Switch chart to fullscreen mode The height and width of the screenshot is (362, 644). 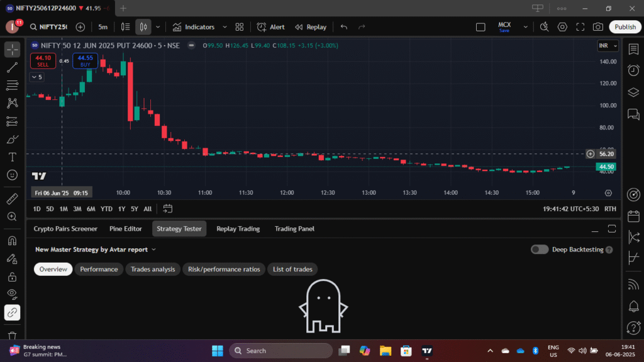(x=580, y=27)
